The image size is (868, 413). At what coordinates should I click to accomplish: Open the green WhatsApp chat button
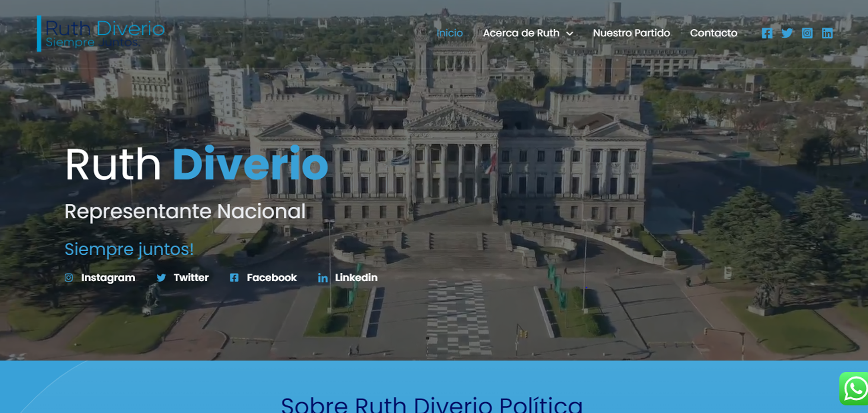coord(855,389)
